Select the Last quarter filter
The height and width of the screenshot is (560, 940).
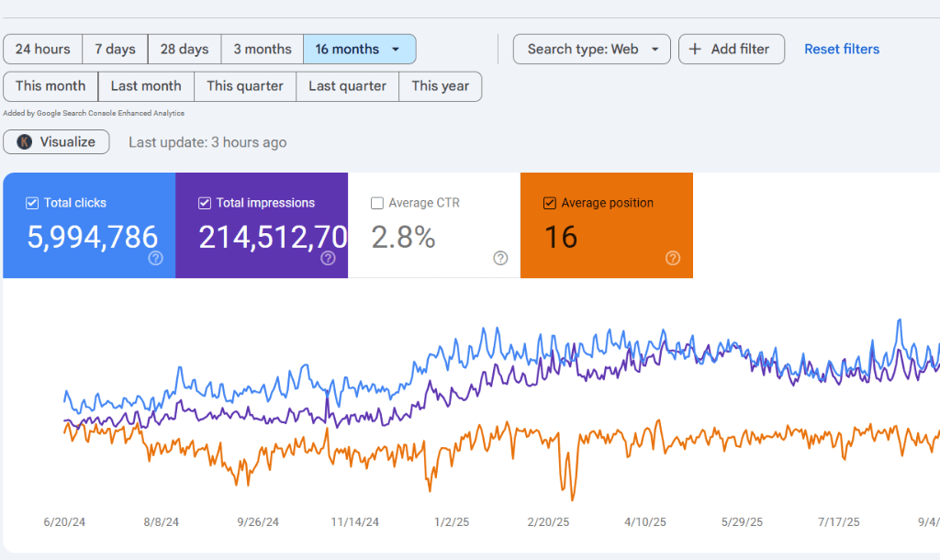click(347, 85)
